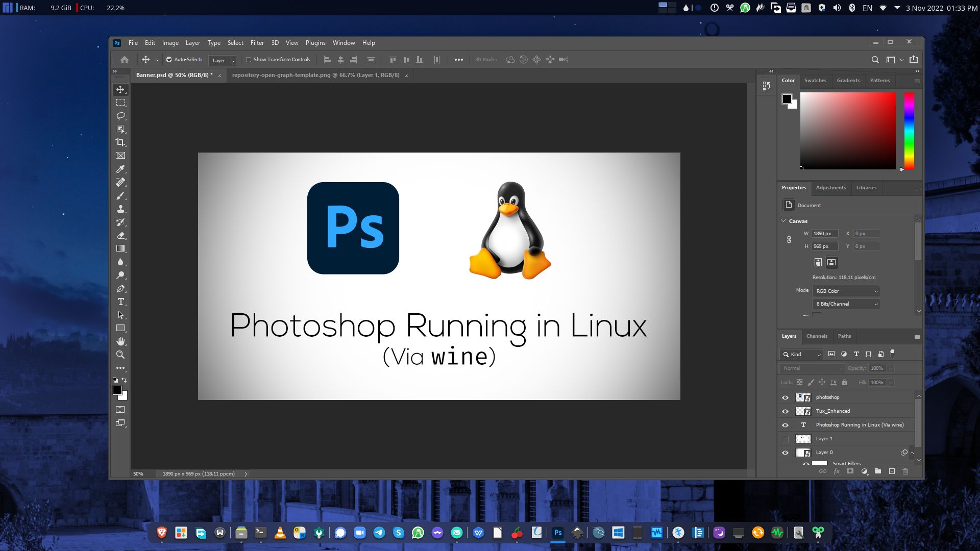Screen dimensions: 980x551
Task: Delete the selected layer via the trash icon
Action: 904,471
